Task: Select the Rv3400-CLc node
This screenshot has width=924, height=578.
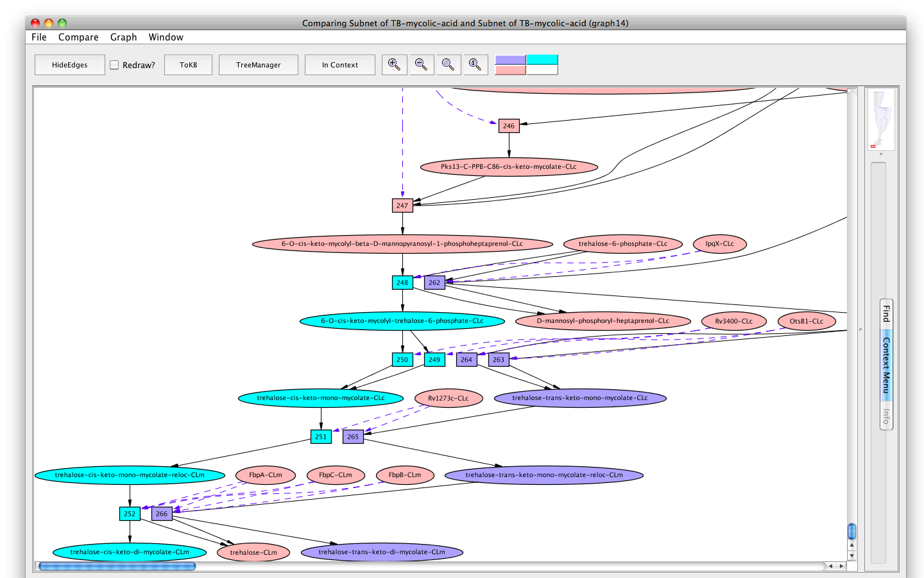Action: (x=734, y=321)
